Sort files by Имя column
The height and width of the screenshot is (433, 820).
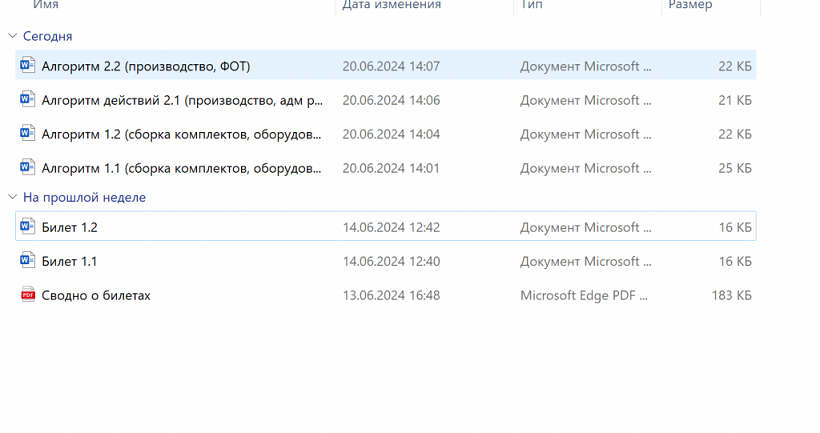pos(45,5)
